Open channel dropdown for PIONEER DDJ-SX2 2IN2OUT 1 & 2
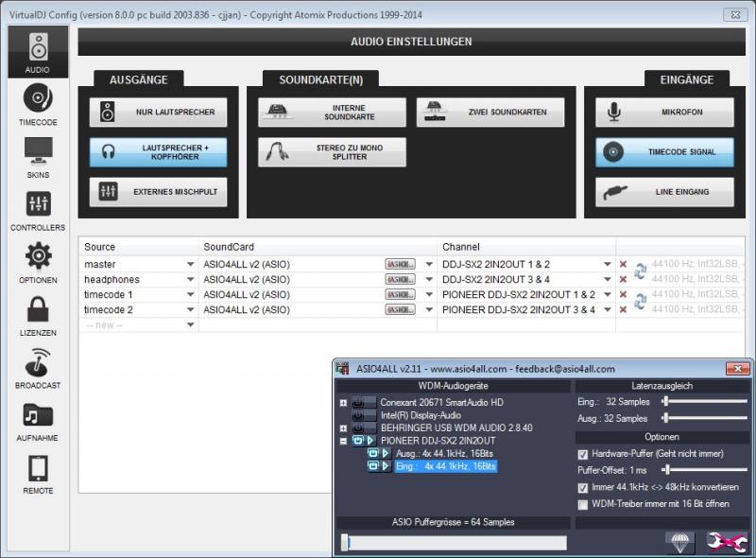Viewport: 756px width, 558px height. [x=608, y=294]
